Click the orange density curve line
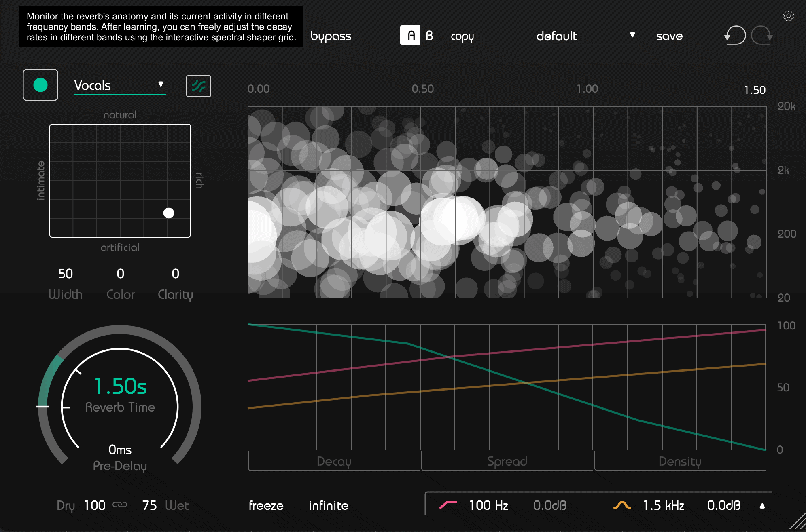The width and height of the screenshot is (806, 532). [507, 384]
